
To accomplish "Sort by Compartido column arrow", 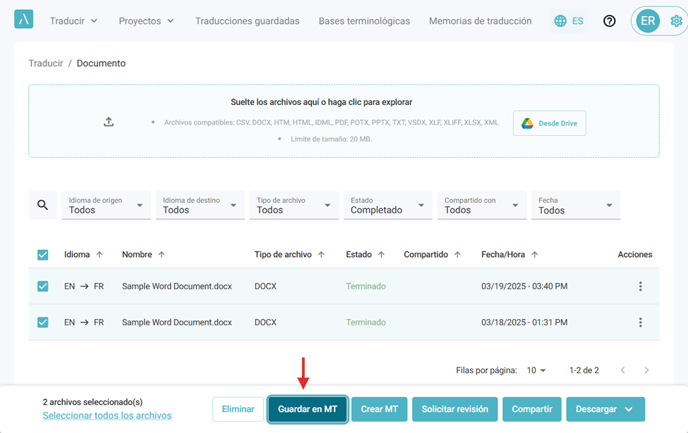I will click(458, 254).
